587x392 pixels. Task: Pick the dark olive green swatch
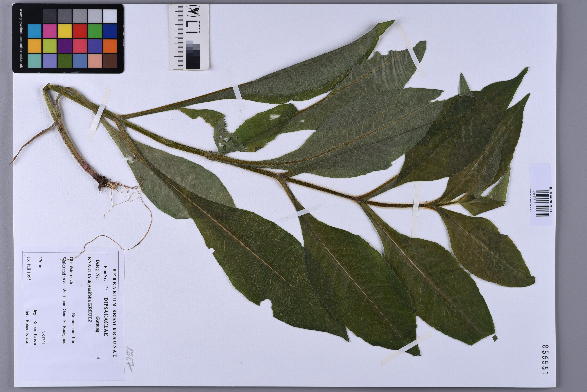tap(65, 61)
